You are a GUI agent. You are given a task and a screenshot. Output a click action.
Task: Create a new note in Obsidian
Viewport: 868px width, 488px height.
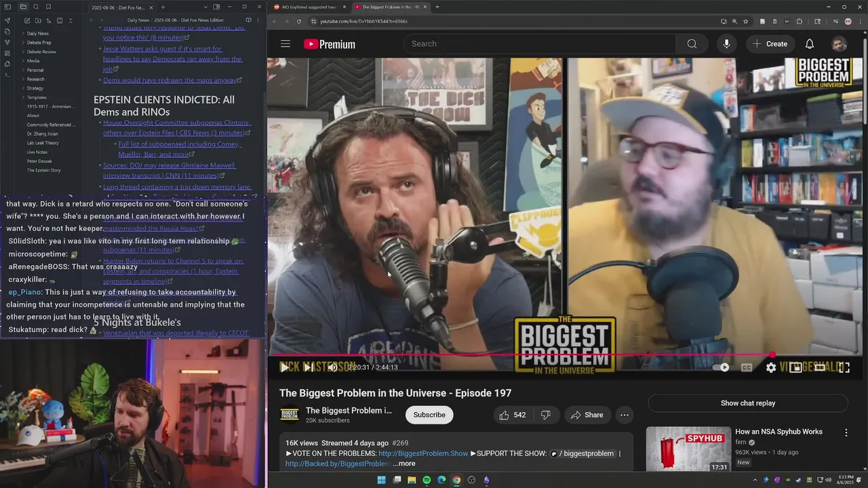[x=26, y=21]
